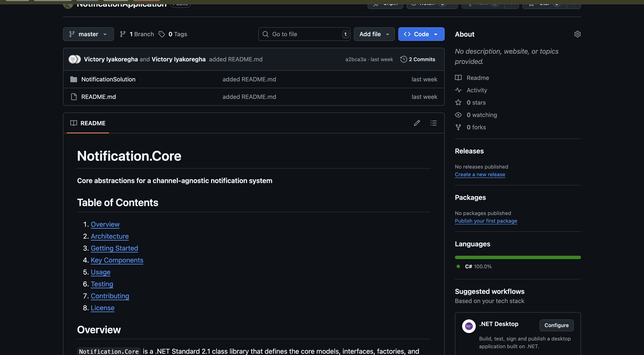Watch this repository
The image size is (644, 355).
[432, 4]
